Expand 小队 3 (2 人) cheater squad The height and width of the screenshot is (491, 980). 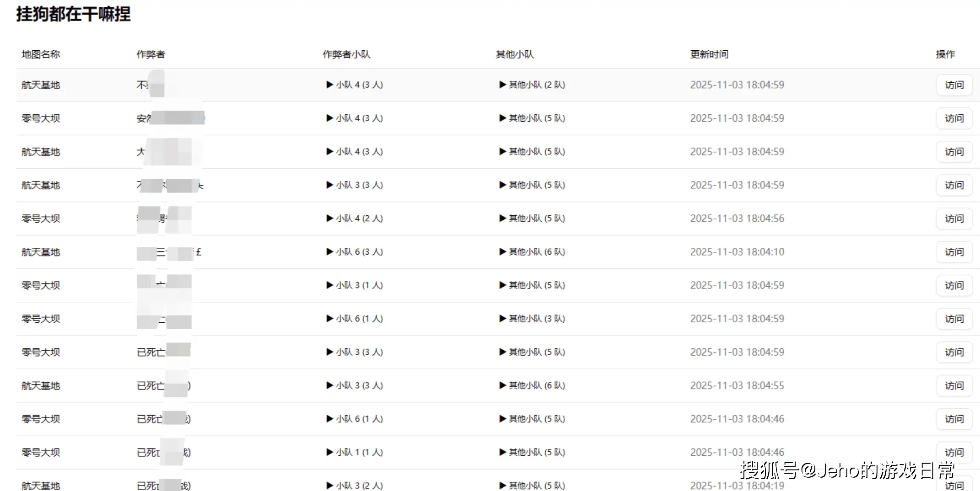[x=355, y=485]
